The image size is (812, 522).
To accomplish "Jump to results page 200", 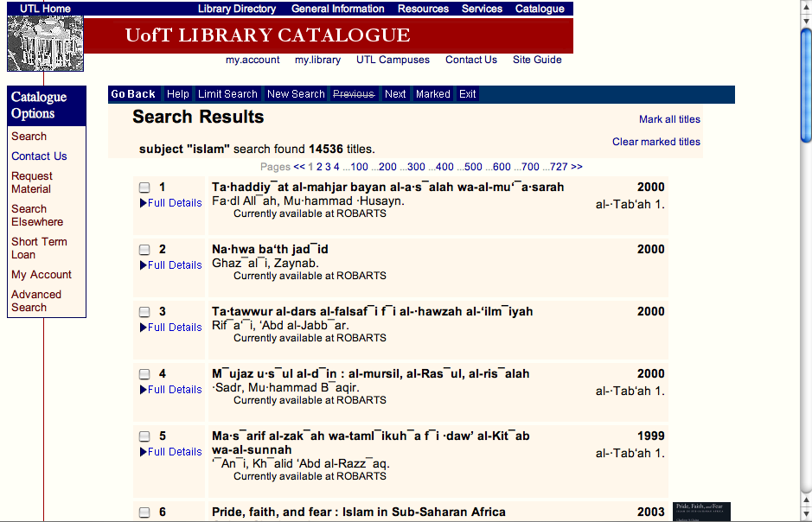I will pos(387,167).
